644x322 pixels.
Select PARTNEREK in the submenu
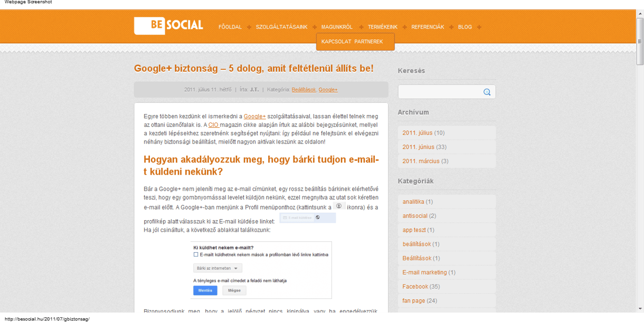click(369, 42)
